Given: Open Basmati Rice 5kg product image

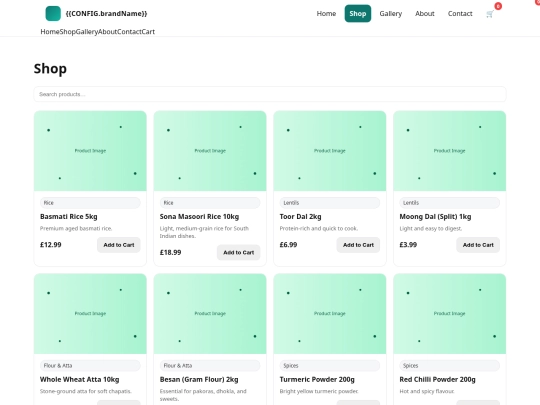Looking at the screenshot, I should 90,151.
